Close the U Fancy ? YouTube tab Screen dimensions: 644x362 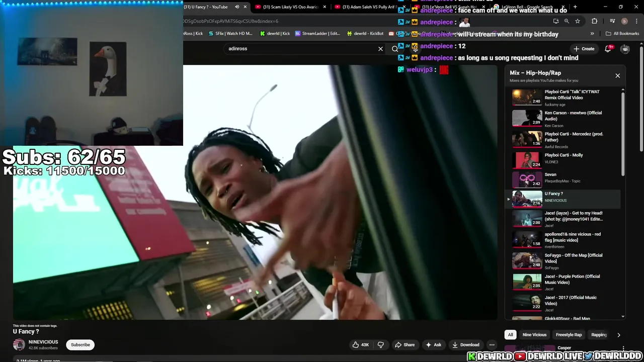coord(245,7)
